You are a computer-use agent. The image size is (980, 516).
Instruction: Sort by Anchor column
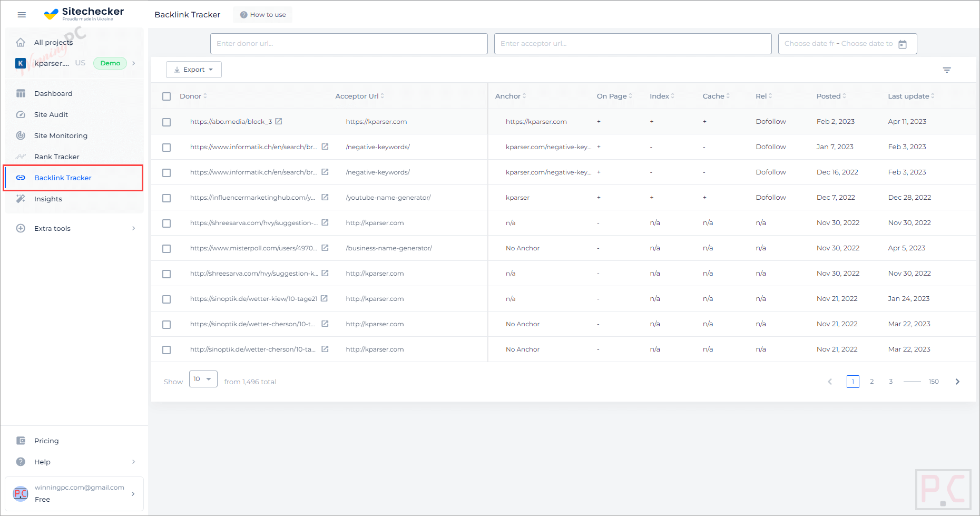[x=510, y=96]
